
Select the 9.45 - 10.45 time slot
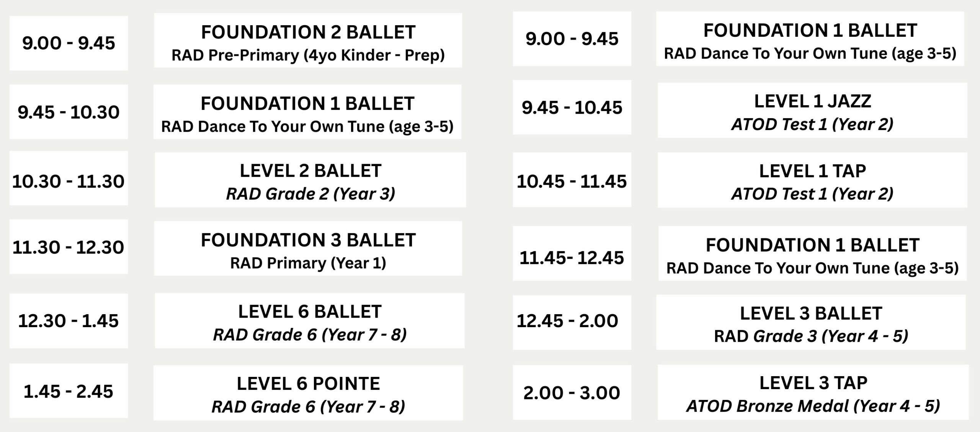[572, 107]
